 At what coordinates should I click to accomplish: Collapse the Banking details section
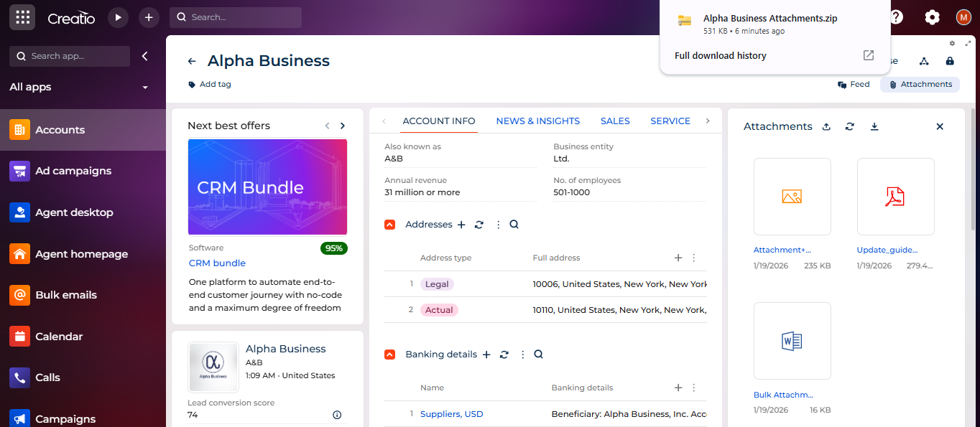(x=389, y=355)
